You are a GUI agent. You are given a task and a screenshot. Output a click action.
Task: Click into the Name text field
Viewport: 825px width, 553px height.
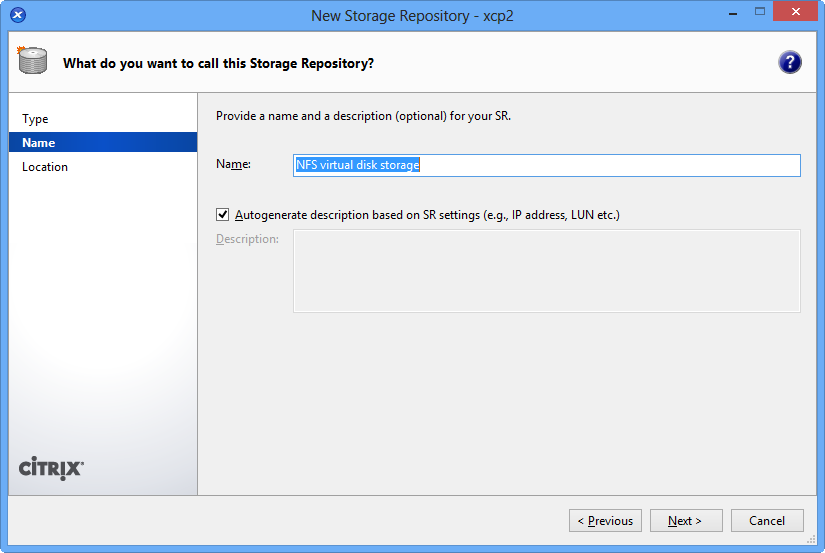coord(546,165)
